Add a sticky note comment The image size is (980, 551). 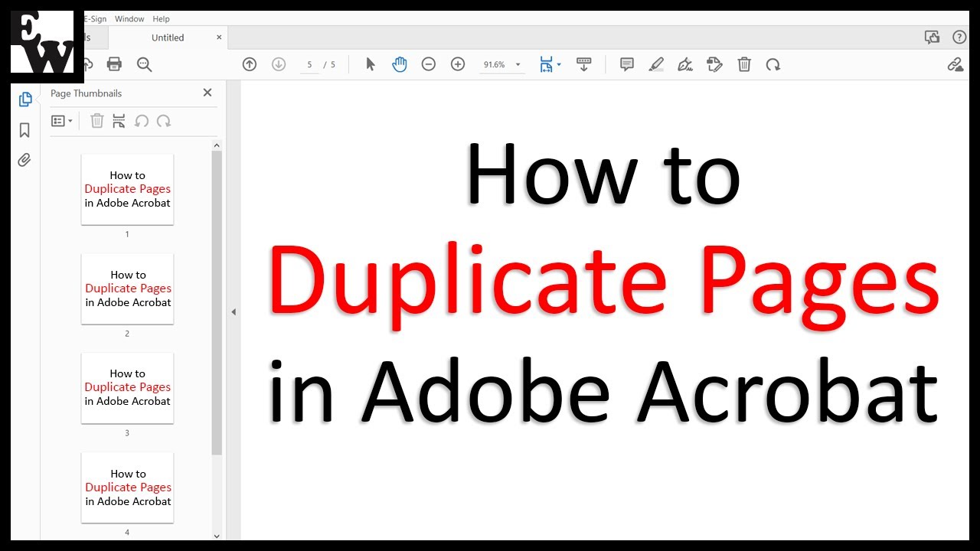(x=627, y=64)
